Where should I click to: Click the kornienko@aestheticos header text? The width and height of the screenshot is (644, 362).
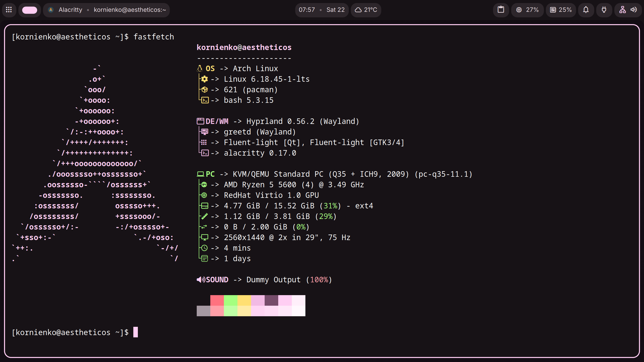tap(244, 47)
